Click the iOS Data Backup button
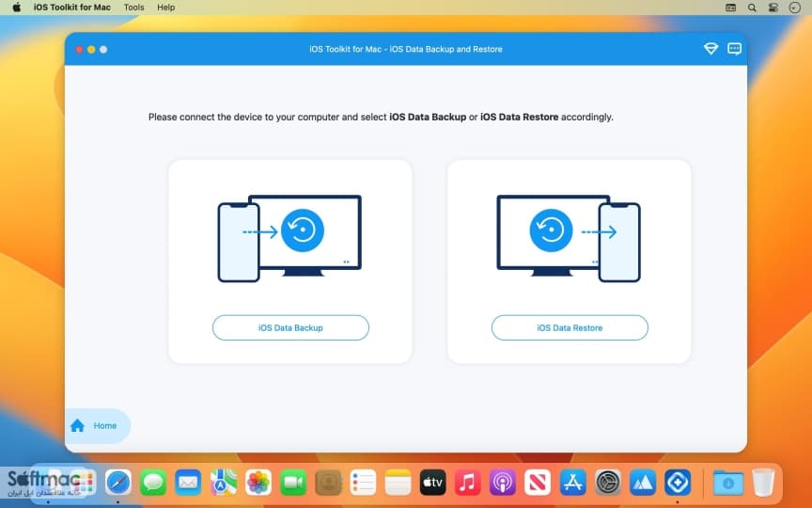 290,327
